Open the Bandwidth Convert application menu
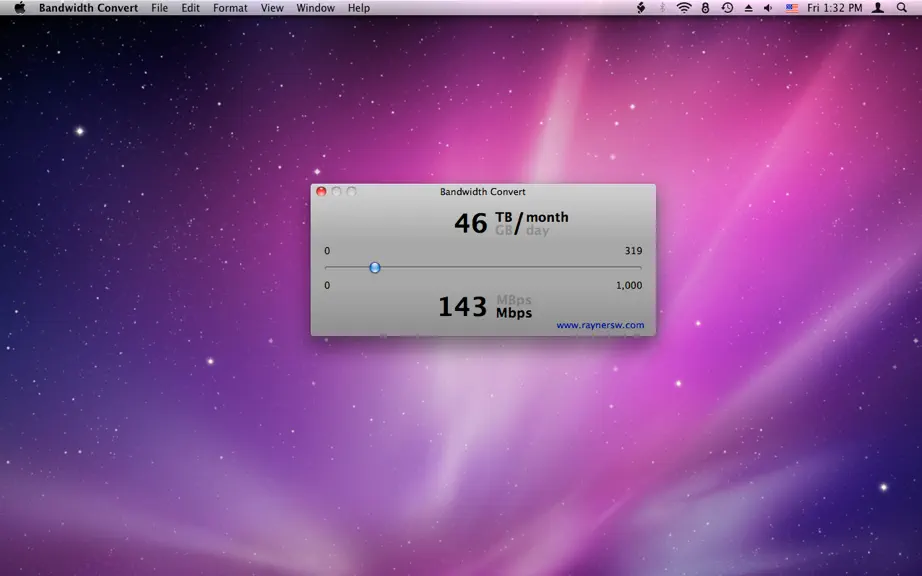922x576 pixels. click(x=89, y=8)
